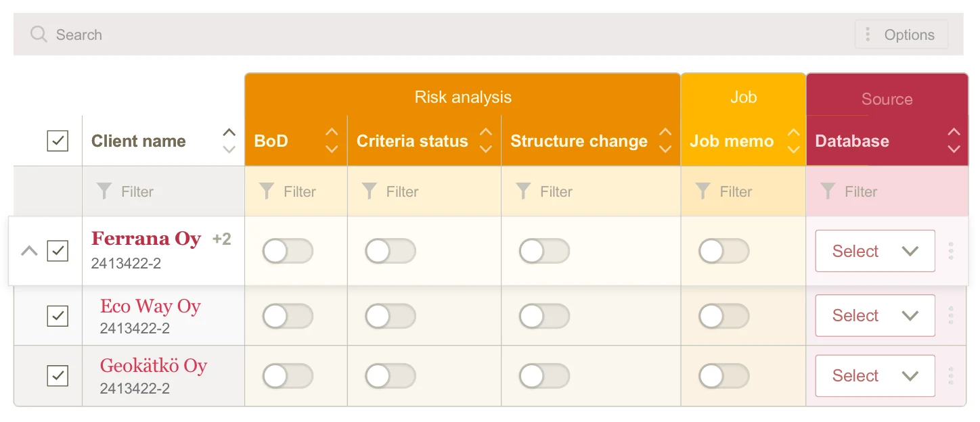Click the Database column filter funnel icon

pyautogui.click(x=828, y=191)
